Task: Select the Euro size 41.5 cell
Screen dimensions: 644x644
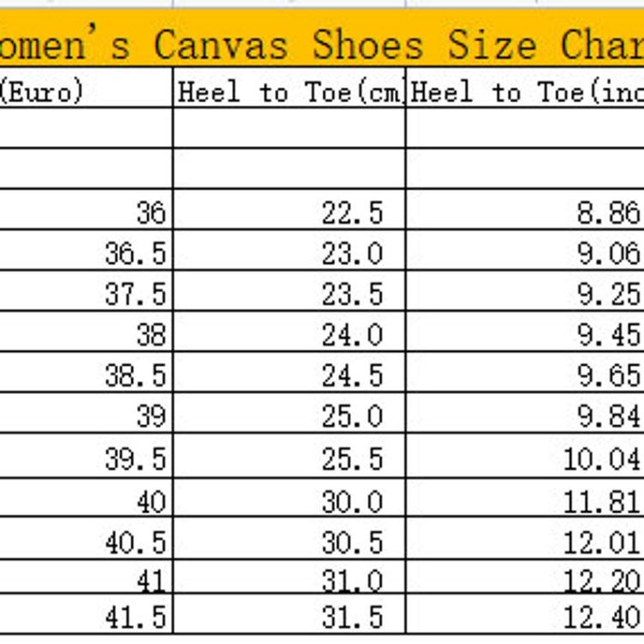Action: point(86,617)
